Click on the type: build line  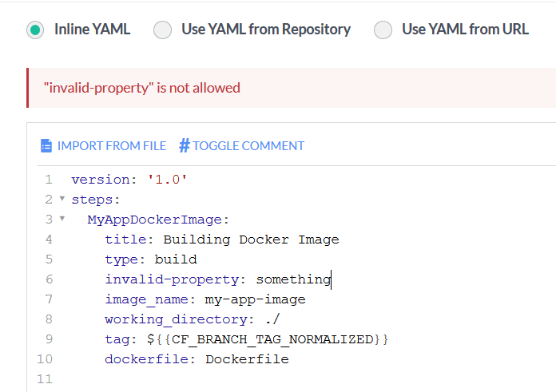click(x=150, y=259)
